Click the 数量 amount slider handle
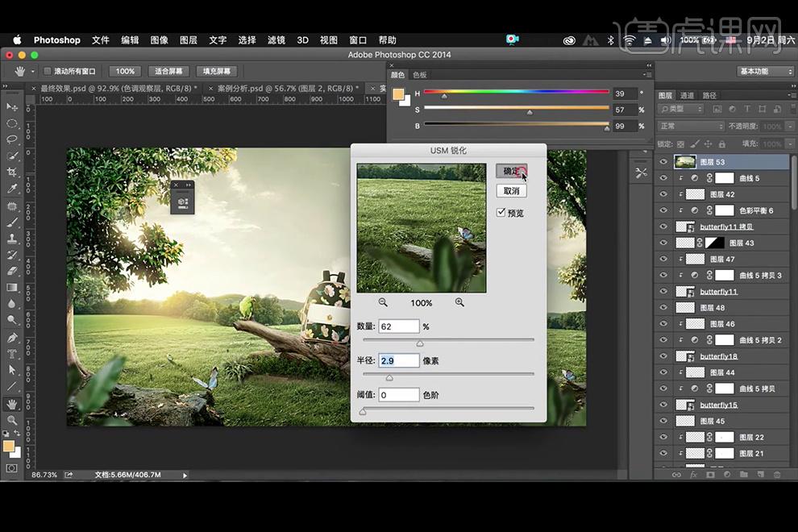Screen dimensions: 798x532 click(x=420, y=343)
